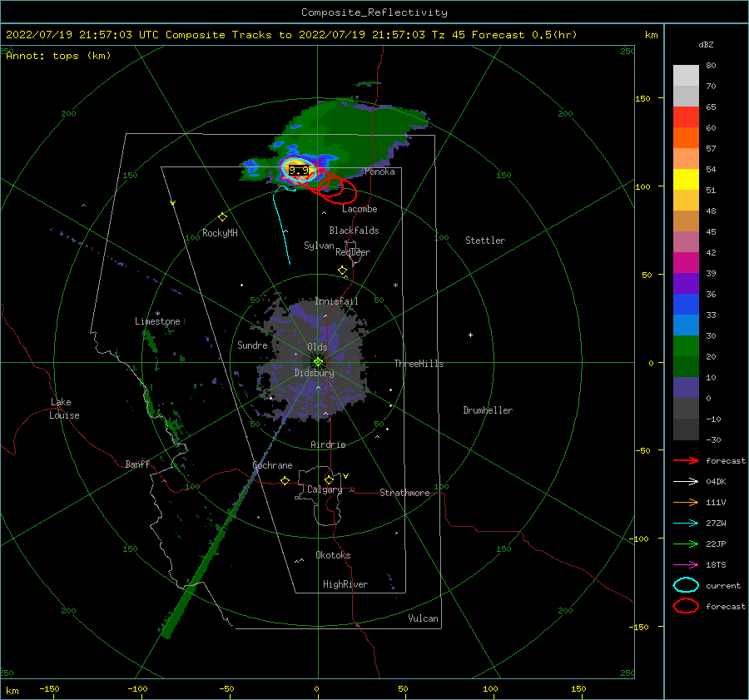
Task: Click the Drumheller town label
Action: pyautogui.click(x=488, y=410)
